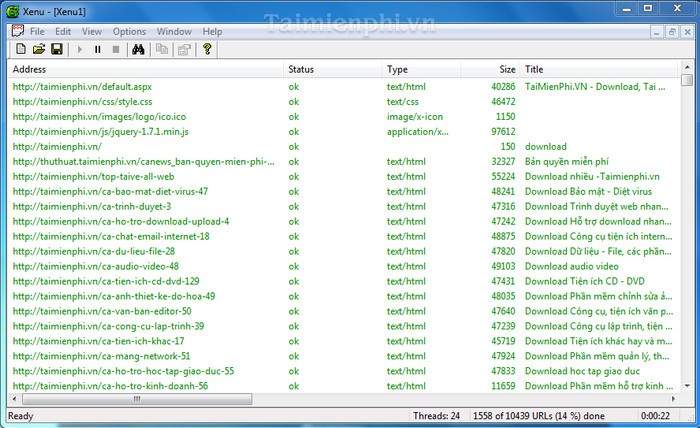The image size is (700, 428).
Task: Click the Properties toolbar icon
Action: [183, 49]
